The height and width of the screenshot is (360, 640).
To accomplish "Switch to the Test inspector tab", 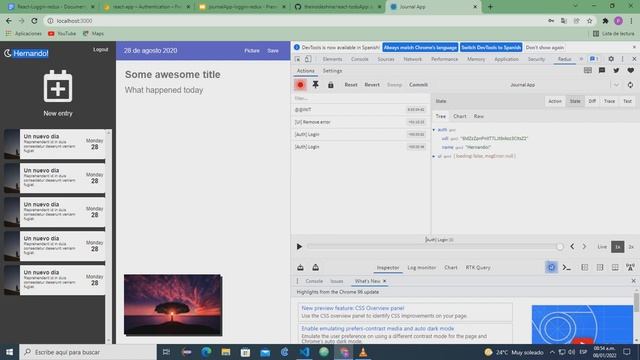I will tap(627, 101).
